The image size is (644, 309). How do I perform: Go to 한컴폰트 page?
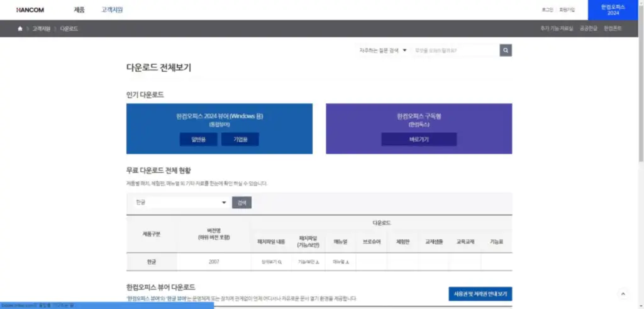[613, 29]
